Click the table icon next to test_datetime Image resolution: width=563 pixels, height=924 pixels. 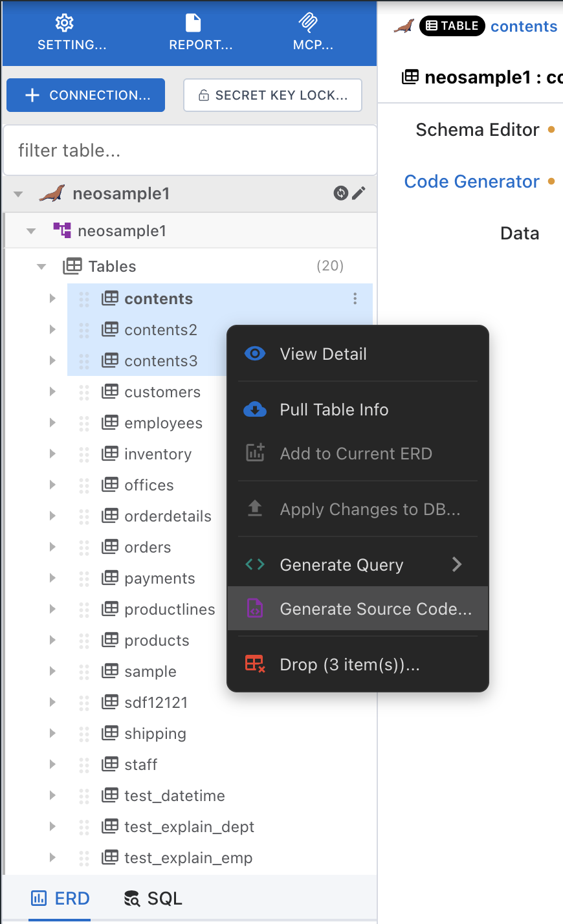(x=110, y=795)
